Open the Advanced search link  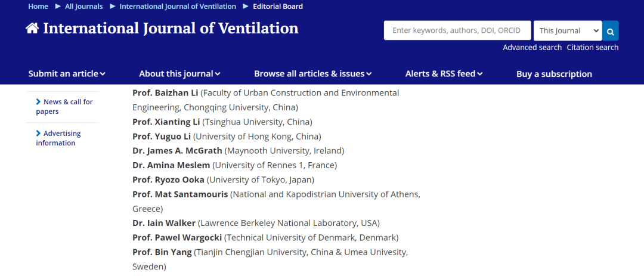pyautogui.click(x=532, y=47)
